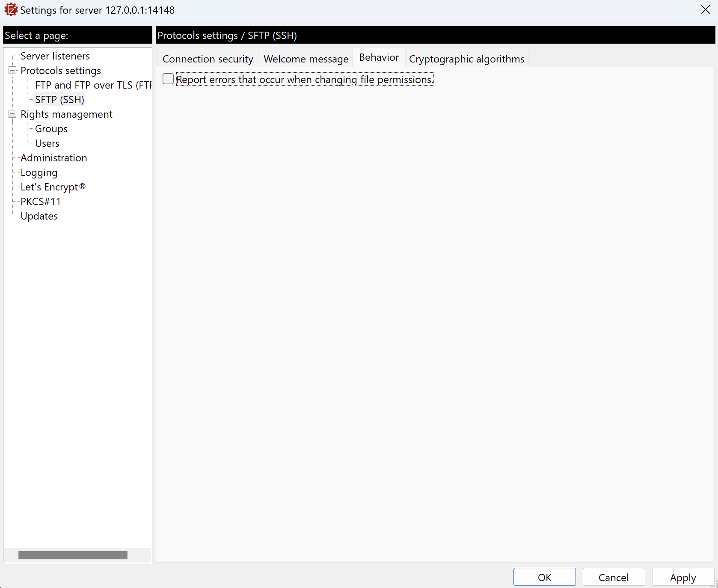
Task: Close the server settings dialog
Action: pyautogui.click(x=706, y=10)
